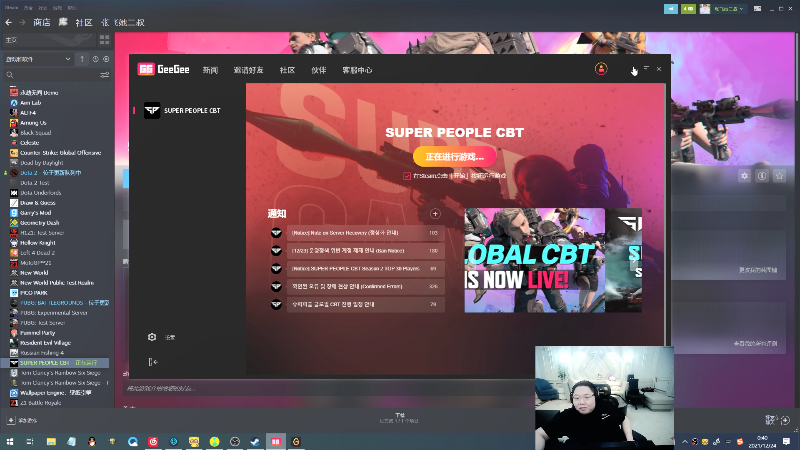Open Windows Start menu
Image resolution: width=800 pixels, height=450 pixels.
click(10, 441)
